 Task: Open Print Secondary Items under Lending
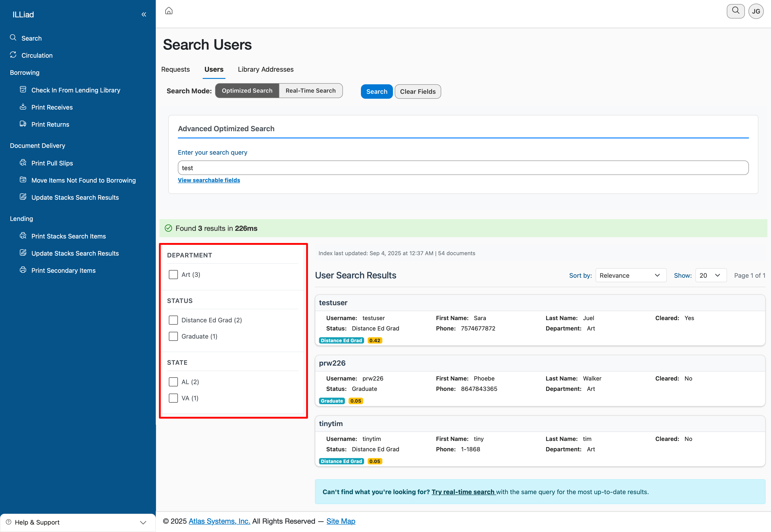[x=63, y=270]
